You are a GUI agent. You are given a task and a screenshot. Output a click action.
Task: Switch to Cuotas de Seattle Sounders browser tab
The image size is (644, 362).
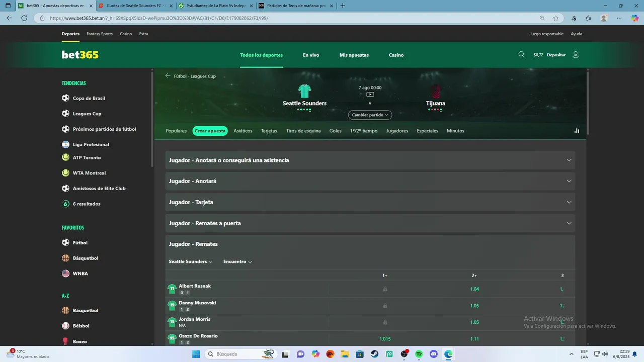tap(136, 6)
